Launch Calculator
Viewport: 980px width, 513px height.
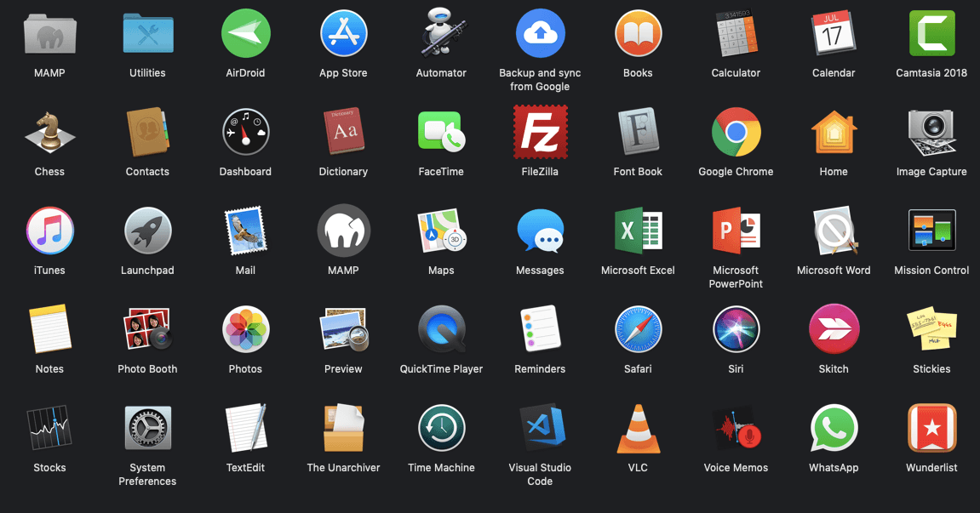click(736, 34)
